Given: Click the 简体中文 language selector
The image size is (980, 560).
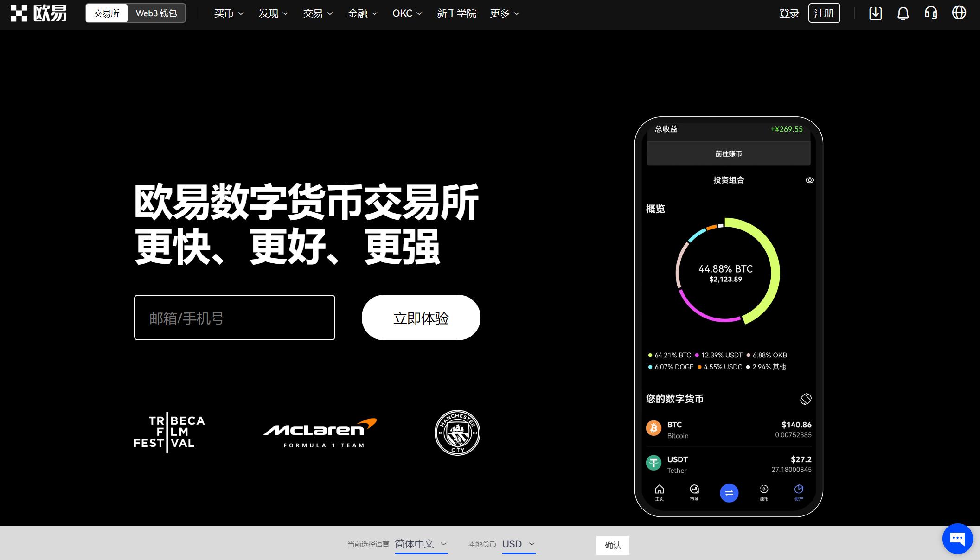Looking at the screenshot, I should pos(421,544).
